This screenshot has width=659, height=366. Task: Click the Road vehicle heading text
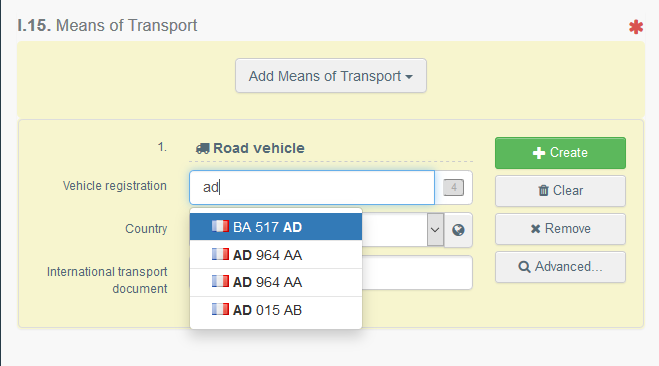pyautogui.click(x=259, y=148)
